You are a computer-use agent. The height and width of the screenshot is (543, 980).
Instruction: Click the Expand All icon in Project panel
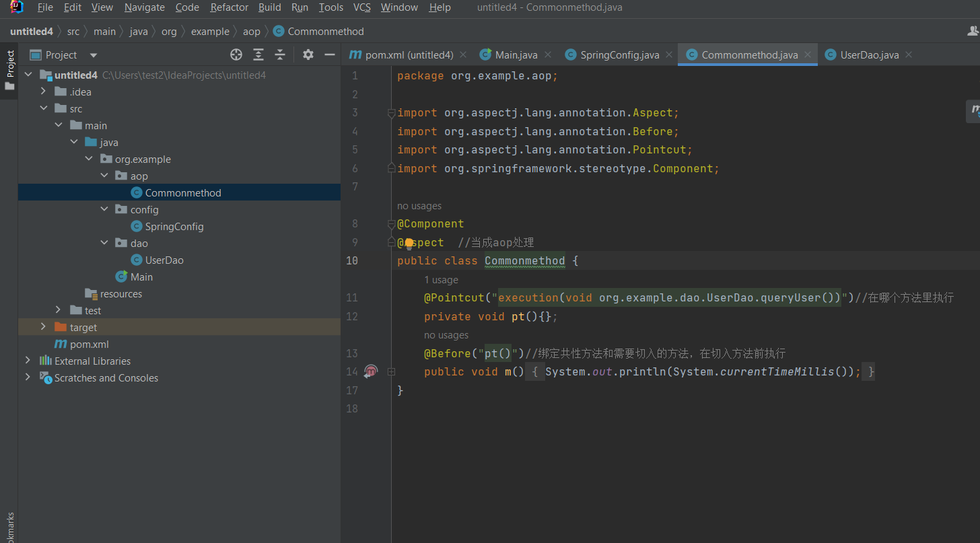[x=258, y=55]
